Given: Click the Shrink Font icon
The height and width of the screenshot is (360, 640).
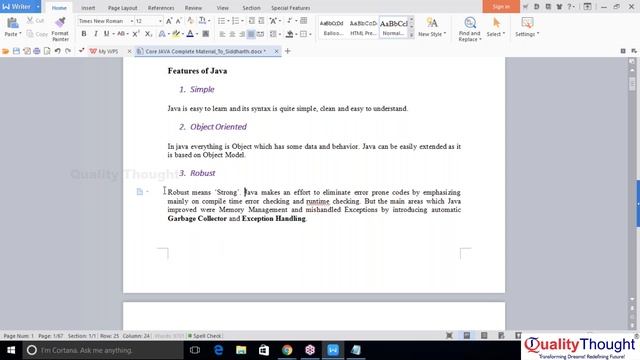Looking at the screenshot, I should (179, 21).
